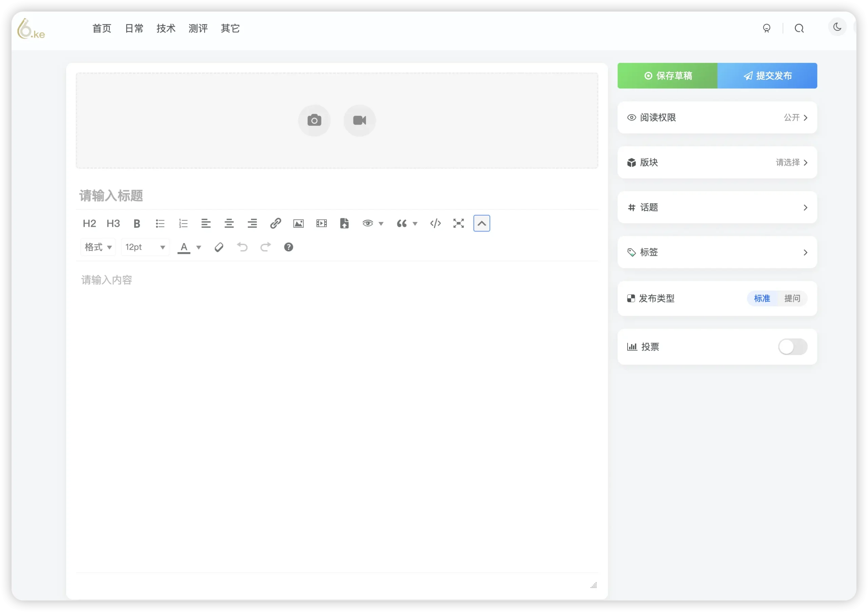Click the 保存草稿 button
Viewport: 868px width, 612px height.
(x=668, y=76)
